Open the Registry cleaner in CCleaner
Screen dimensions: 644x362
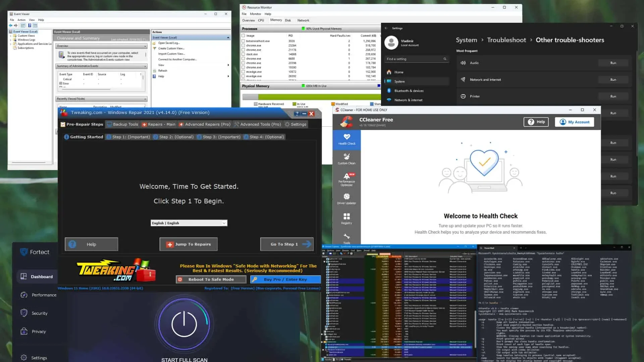[x=346, y=219]
